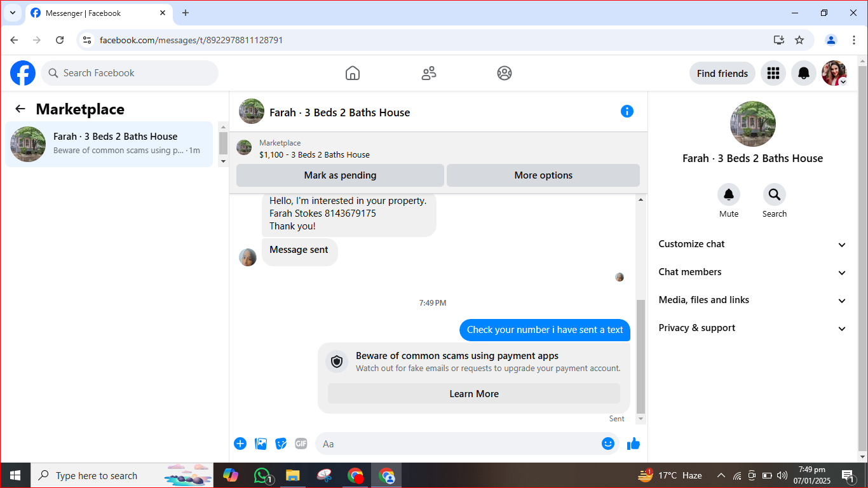The width and height of the screenshot is (868, 488).
Task: Open the $1,100 Marketplace listing link
Action: click(x=314, y=154)
